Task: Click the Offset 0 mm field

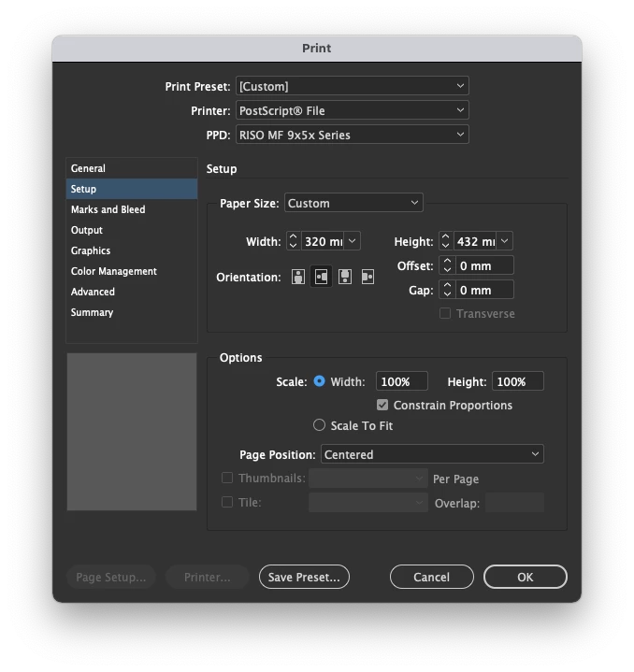Action: click(484, 265)
